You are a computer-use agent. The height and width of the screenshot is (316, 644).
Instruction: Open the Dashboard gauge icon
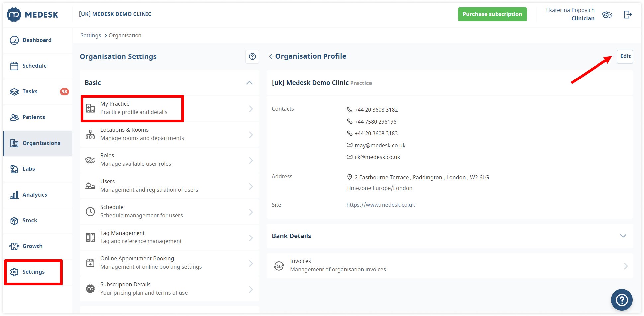click(x=14, y=40)
